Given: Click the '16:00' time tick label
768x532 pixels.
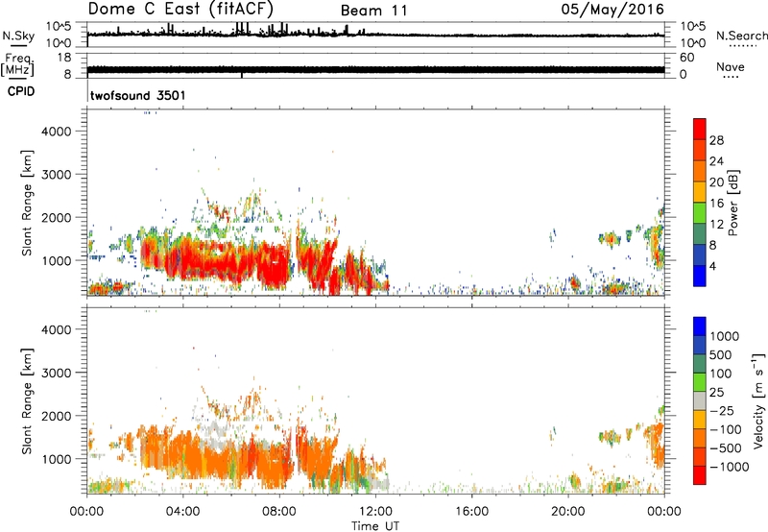Looking at the screenshot, I should coord(471,512).
